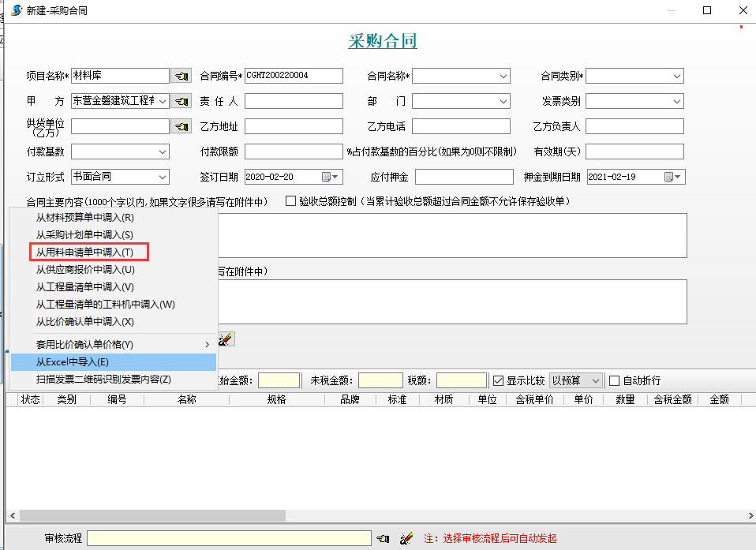This screenshot has width=756, height=550.
Task: Click the eraser icon right of the menu
Action: (226, 339)
